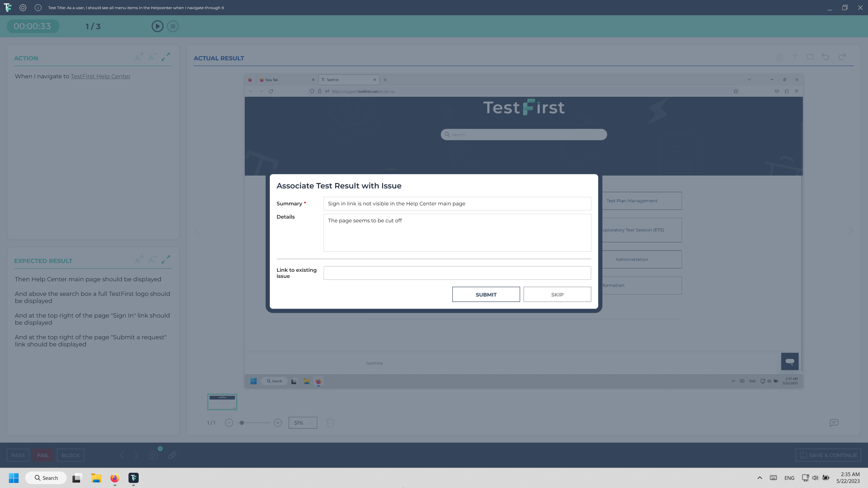Attach a file using the paperclip icon
This screenshot has height=488, width=868.
click(x=172, y=455)
